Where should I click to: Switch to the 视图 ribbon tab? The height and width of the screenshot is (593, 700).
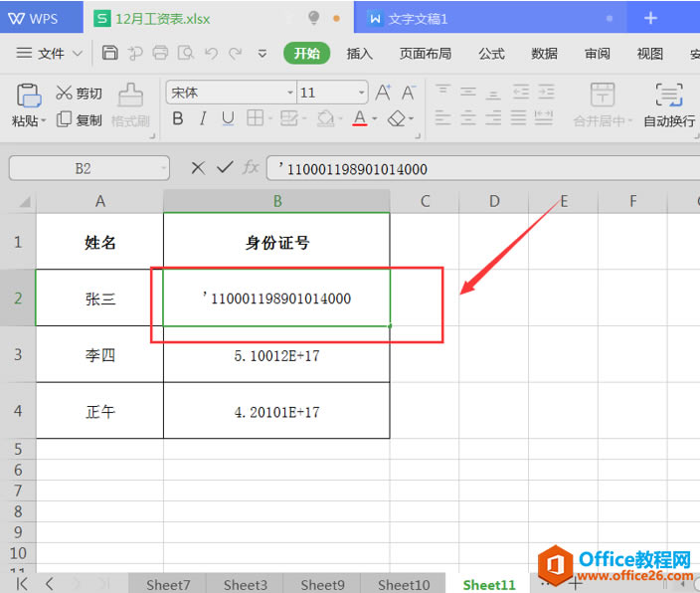pos(650,54)
